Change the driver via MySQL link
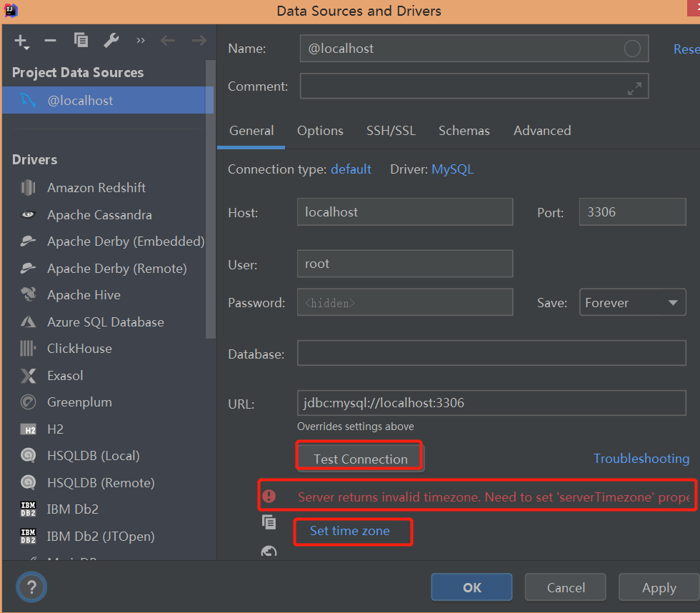Screen dimensions: 700x613 pos(452,169)
